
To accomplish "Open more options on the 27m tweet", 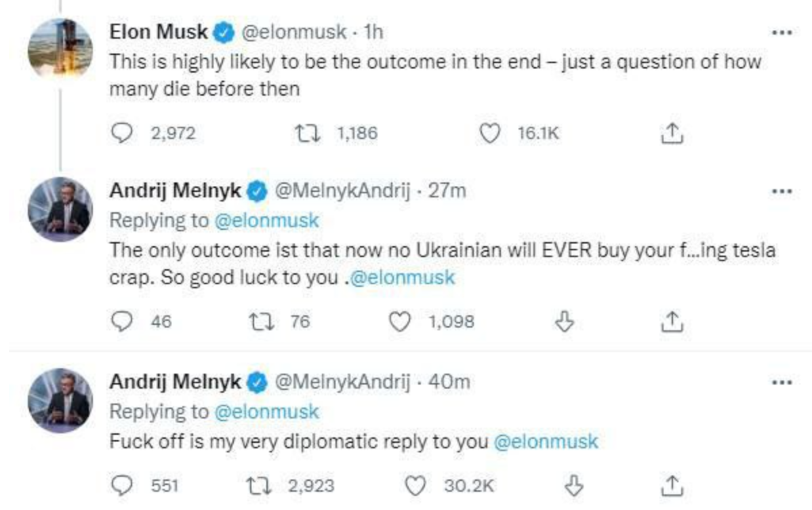I will (781, 191).
